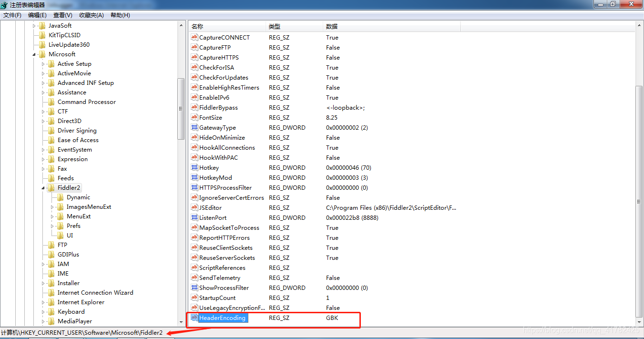Click scroll-up arrow of values pane

[x=640, y=26]
